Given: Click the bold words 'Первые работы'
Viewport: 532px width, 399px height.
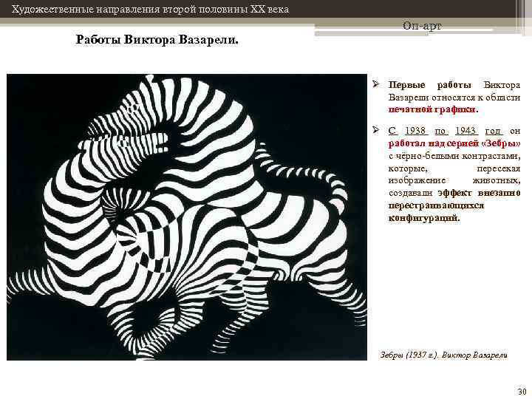Looking at the screenshot, I should [430, 85].
